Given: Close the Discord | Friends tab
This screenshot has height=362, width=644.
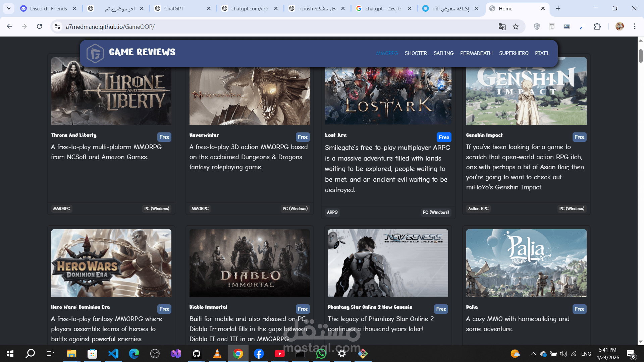Looking at the screenshot, I should (x=75, y=8).
